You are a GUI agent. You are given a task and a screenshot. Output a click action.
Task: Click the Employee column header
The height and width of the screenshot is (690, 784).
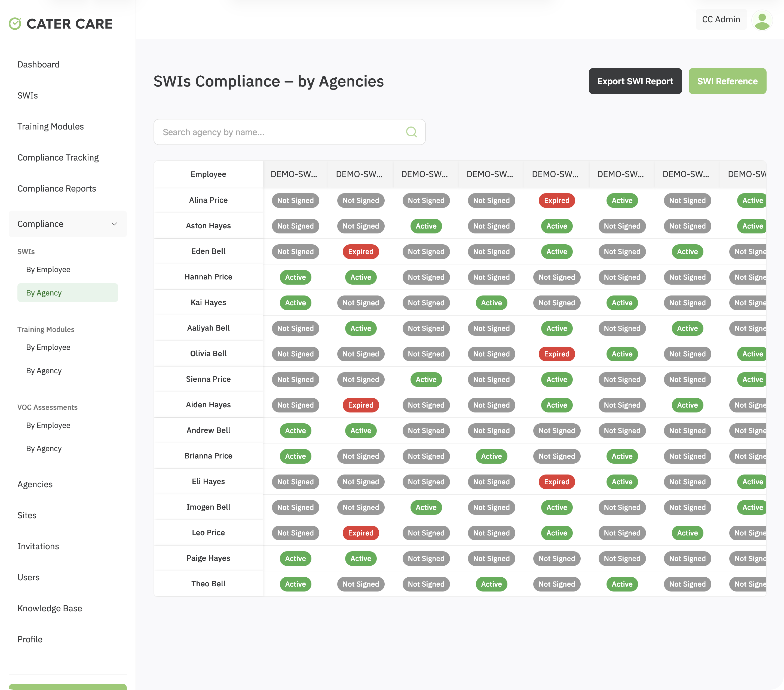click(208, 174)
